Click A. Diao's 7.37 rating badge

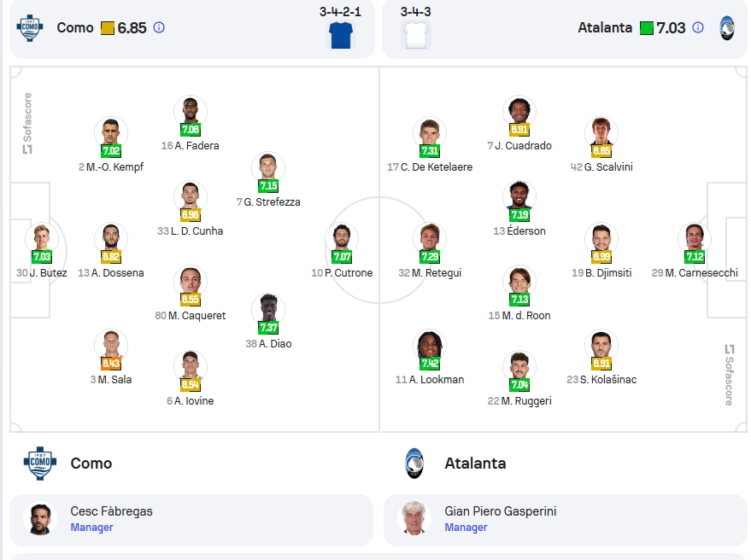tap(268, 328)
